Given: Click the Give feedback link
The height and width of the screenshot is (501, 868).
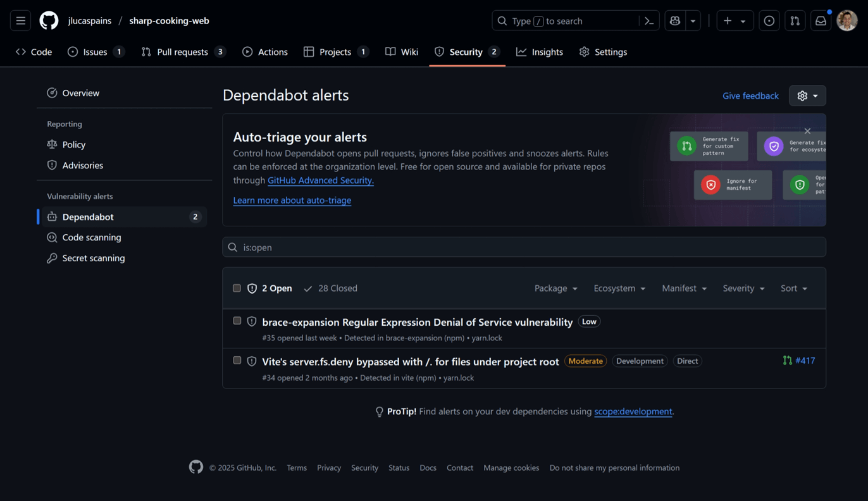Looking at the screenshot, I should (750, 96).
